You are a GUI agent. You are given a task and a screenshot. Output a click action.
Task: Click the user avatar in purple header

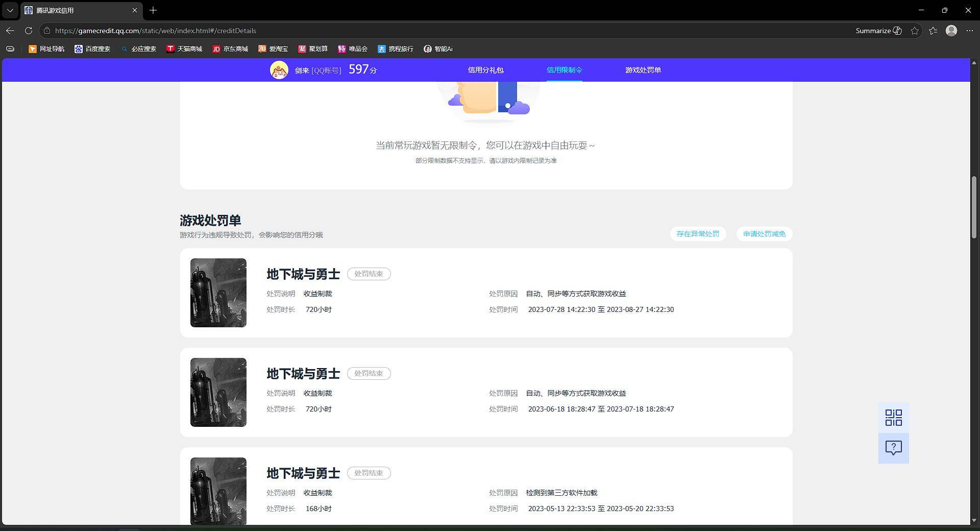pyautogui.click(x=279, y=70)
